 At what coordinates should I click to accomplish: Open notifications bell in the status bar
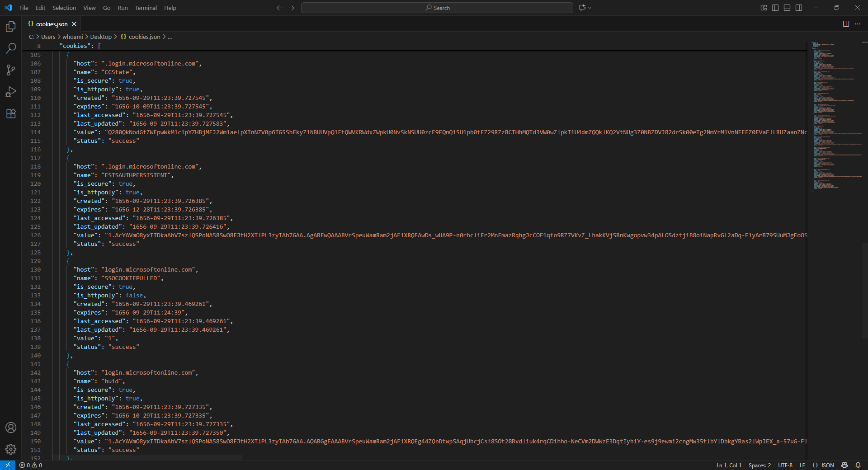[858, 465]
